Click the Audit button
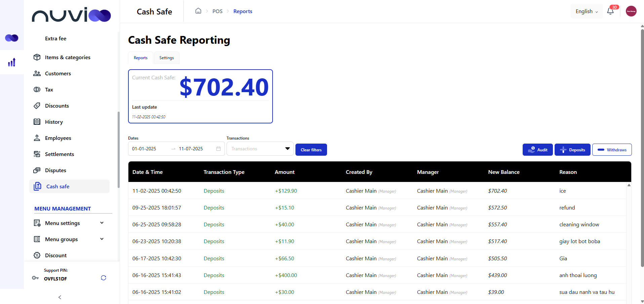This screenshot has width=644, height=304. [537, 150]
